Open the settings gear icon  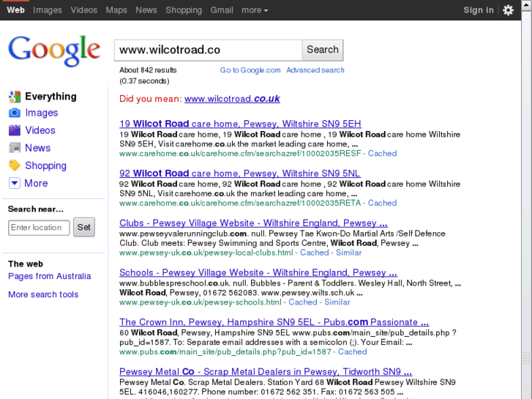click(x=508, y=10)
